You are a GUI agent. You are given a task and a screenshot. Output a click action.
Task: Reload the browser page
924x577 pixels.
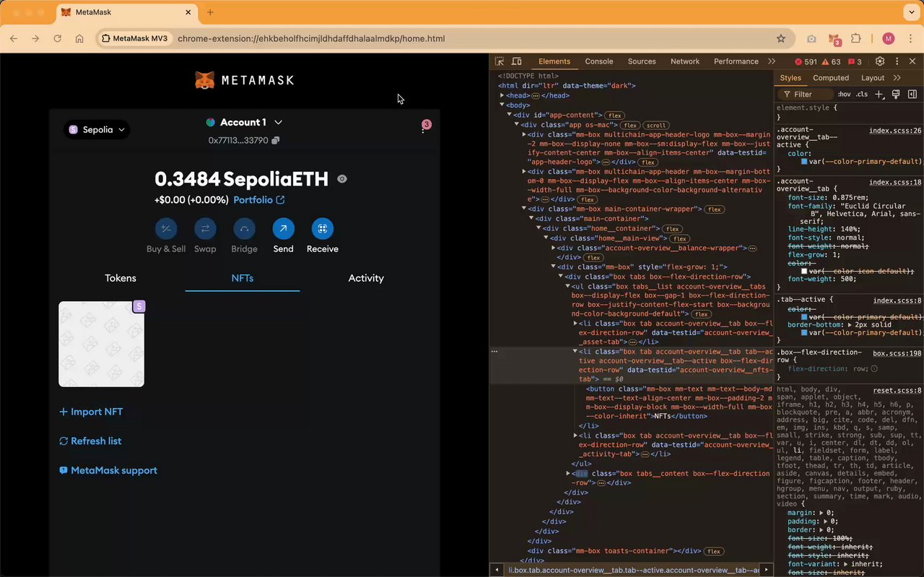click(57, 38)
